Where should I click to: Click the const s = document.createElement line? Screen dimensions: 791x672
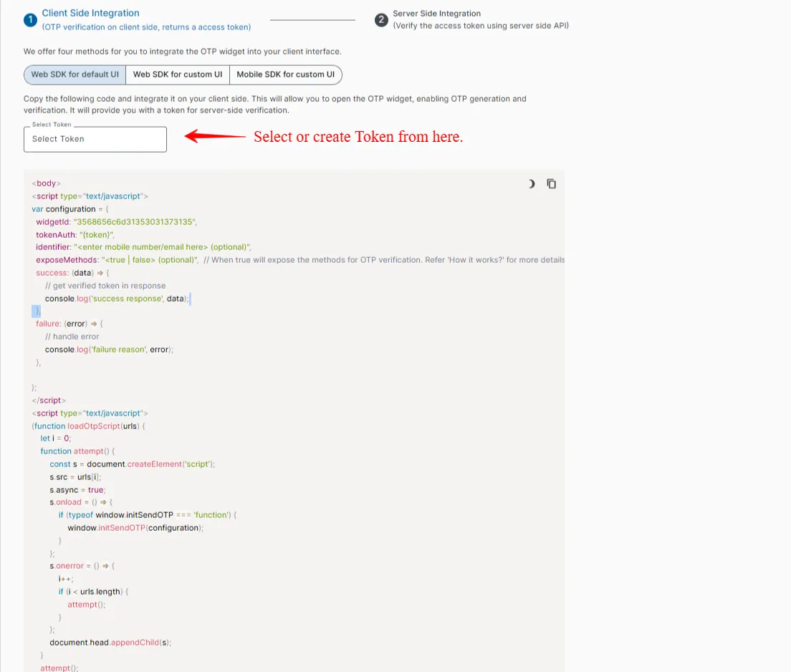point(132,464)
